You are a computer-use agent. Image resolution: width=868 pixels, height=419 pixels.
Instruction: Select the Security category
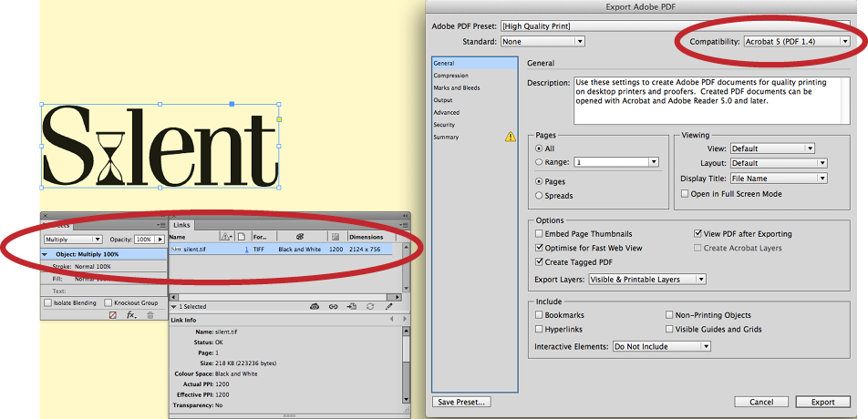point(475,125)
